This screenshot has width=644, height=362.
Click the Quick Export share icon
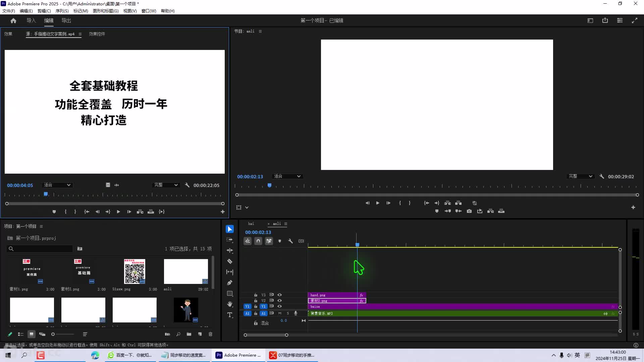[605, 20]
